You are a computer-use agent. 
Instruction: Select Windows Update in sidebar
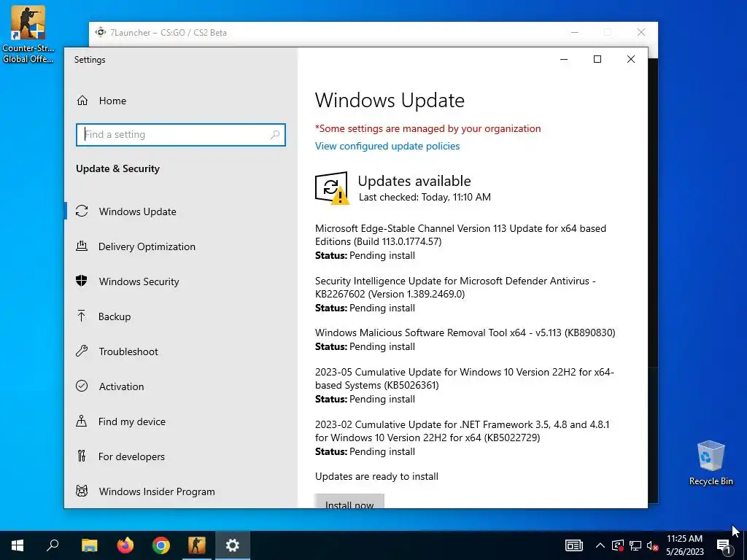coord(181,211)
